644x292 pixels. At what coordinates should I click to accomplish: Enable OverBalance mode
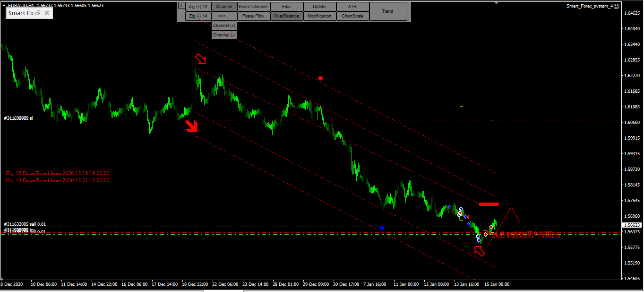pyautogui.click(x=286, y=16)
